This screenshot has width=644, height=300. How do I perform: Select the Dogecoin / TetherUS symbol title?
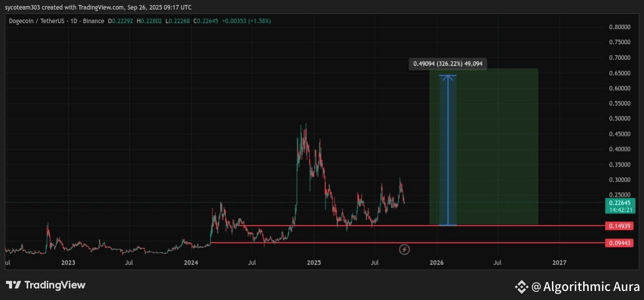click(37, 21)
